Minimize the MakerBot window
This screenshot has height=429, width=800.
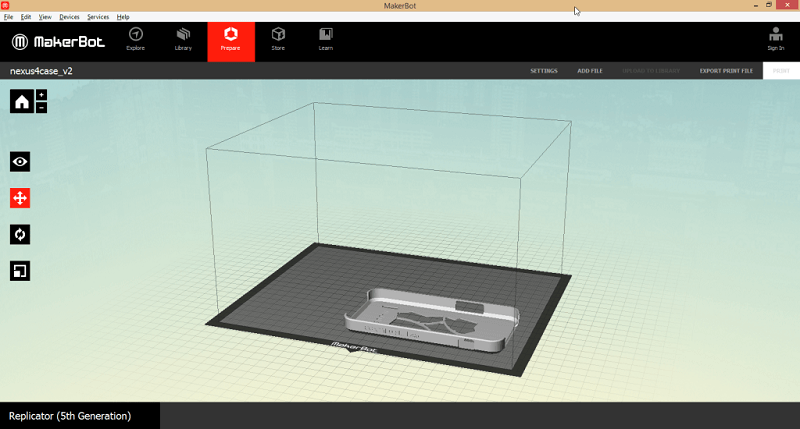tap(756, 5)
